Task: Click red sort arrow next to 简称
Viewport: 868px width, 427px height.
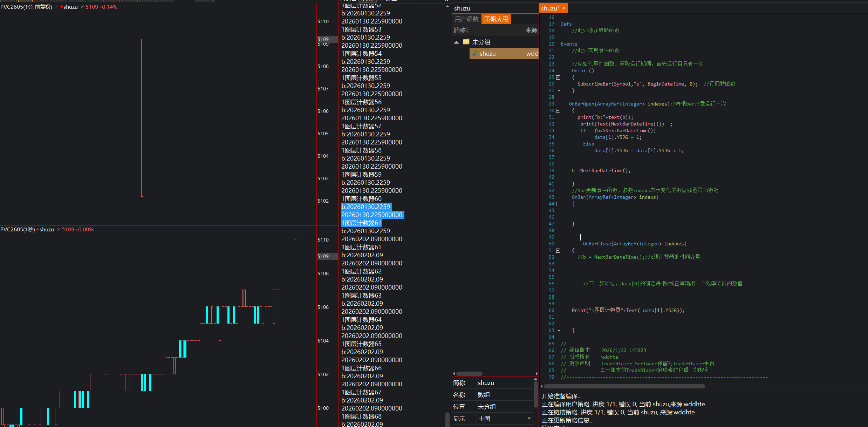Action: tap(467, 30)
